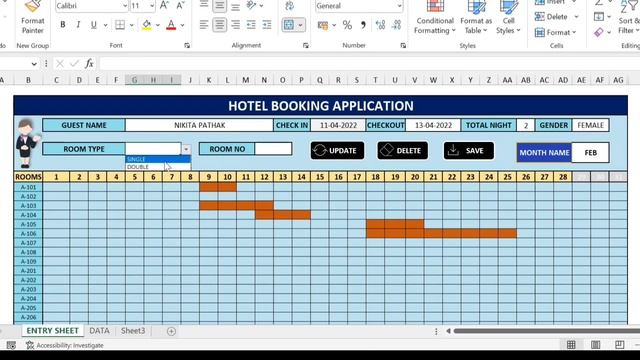The height and width of the screenshot is (360, 640).
Task: Toggle middle vertical alignment
Action: [x=220, y=6]
